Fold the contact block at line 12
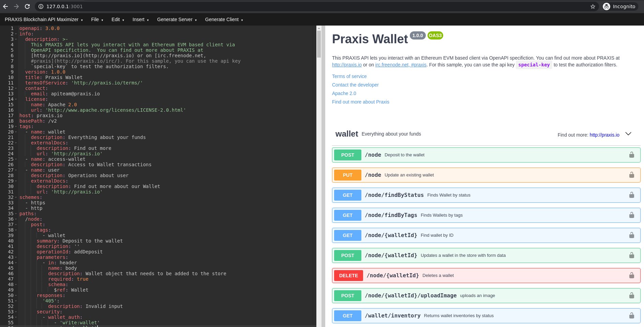The height and width of the screenshot is (327, 644). 16,88
